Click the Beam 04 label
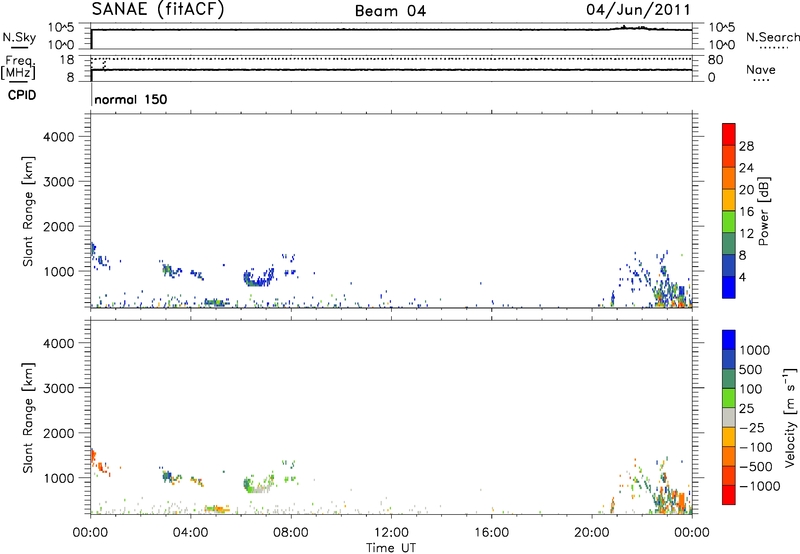The image size is (800, 554). (x=390, y=11)
